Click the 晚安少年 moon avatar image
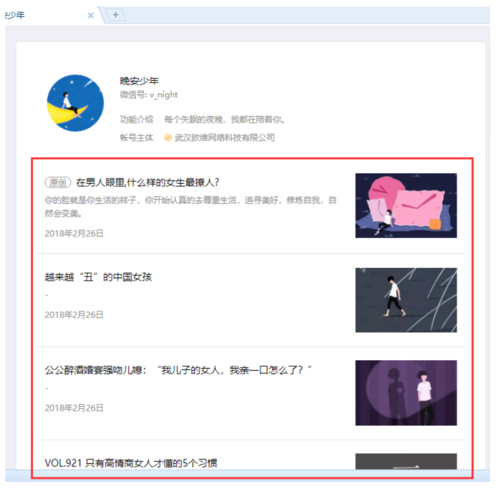500x491 pixels. 75,103
